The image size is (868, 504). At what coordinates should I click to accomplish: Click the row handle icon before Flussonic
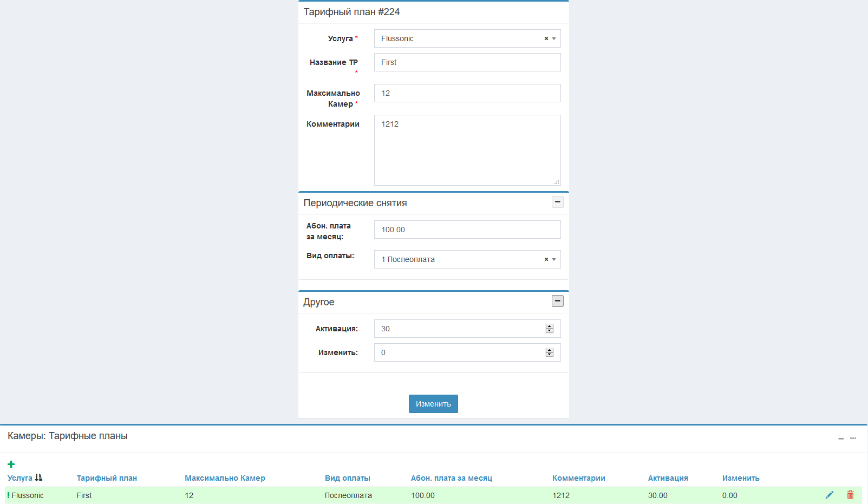point(9,495)
